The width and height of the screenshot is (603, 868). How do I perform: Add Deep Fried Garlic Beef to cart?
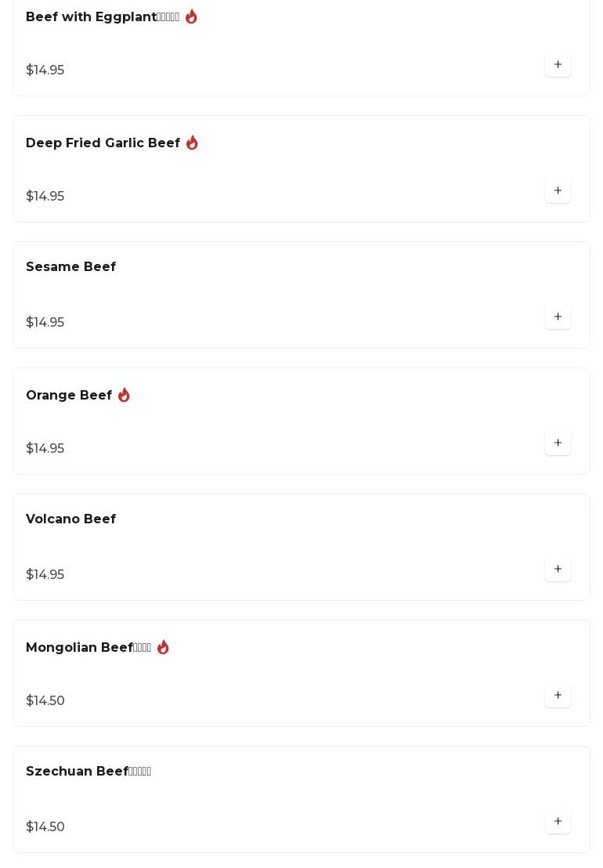(x=558, y=191)
